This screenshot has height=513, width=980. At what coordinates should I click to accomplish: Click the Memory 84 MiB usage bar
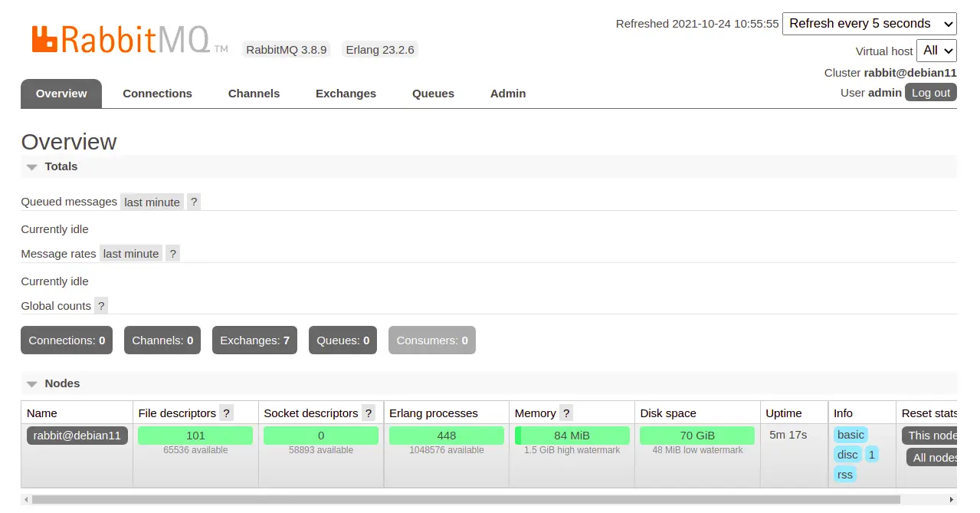[572, 436]
